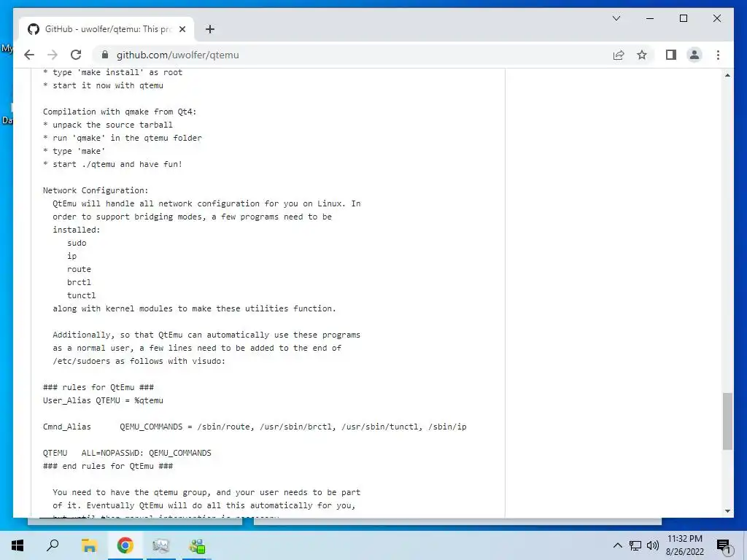Image resolution: width=747 pixels, height=560 pixels.
Task: Click page scrollbar up arrow
Action: click(727, 75)
